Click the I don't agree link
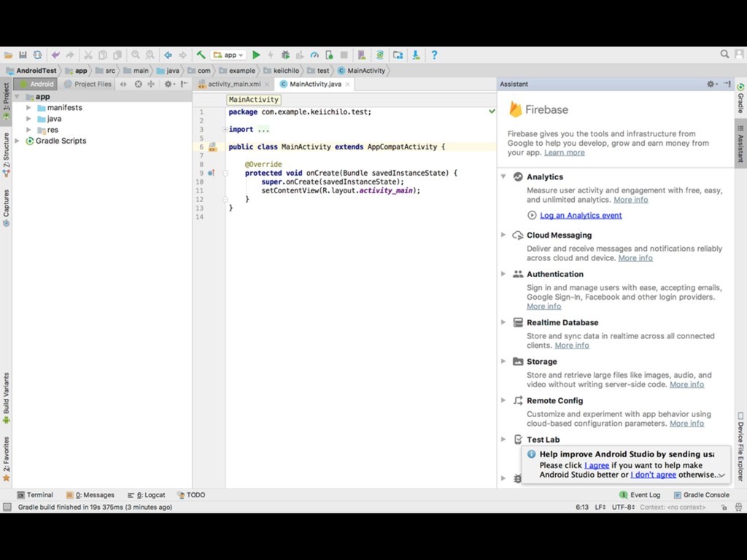Screen dimensions: 747x560 click(x=653, y=475)
